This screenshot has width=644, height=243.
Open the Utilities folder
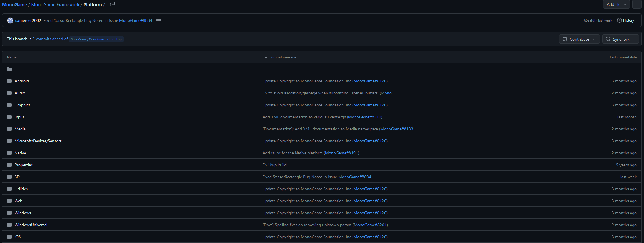pyautogui.click(x=21, y=189)
